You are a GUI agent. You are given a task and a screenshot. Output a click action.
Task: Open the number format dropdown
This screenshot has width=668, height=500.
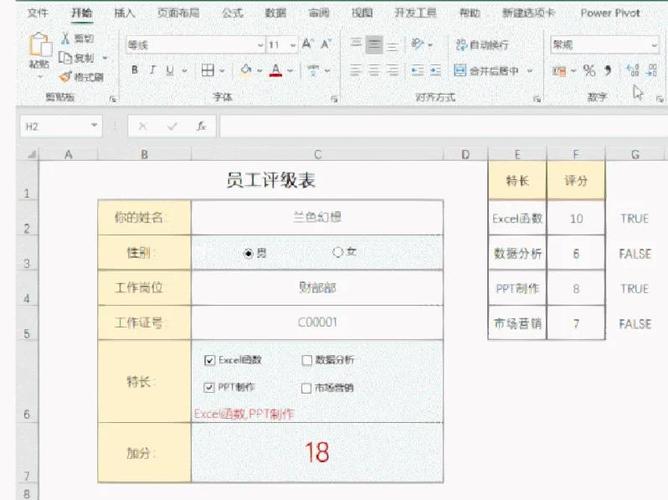(x=654, y=45)
